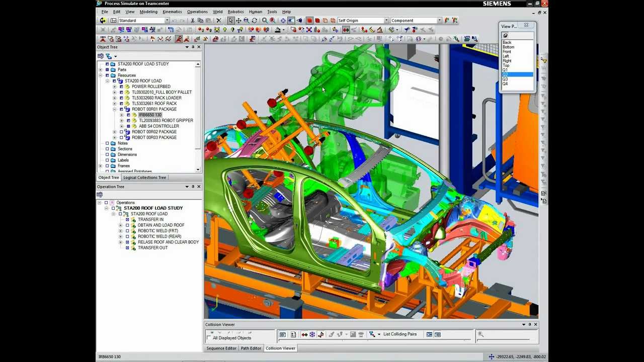The image size is (644, 362).
Task: Expand the Frames folder node
Action: (x=100, y=166)
